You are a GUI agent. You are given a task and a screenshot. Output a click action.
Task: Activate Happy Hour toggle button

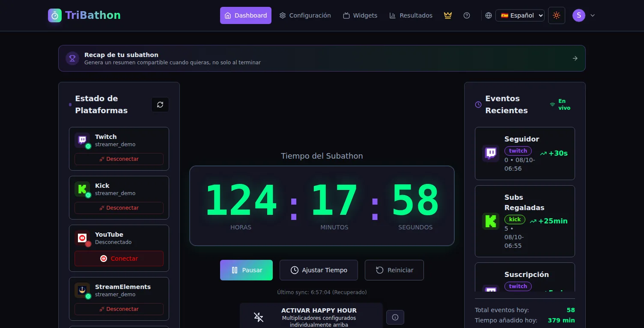(311, 316)
